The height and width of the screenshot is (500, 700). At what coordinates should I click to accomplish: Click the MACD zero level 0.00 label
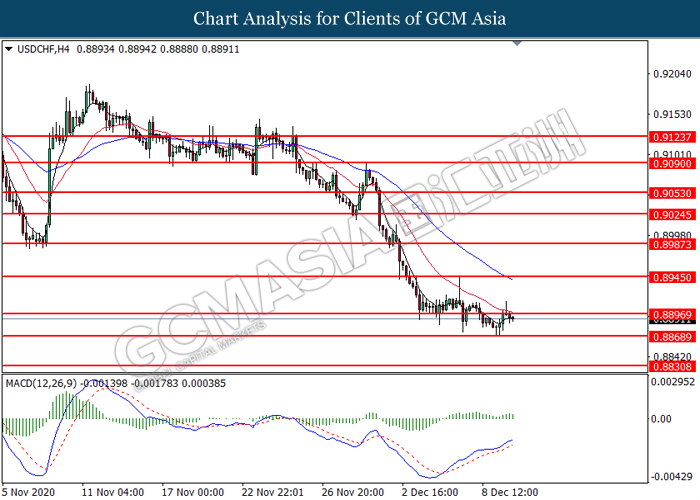[x=661, y=419]
